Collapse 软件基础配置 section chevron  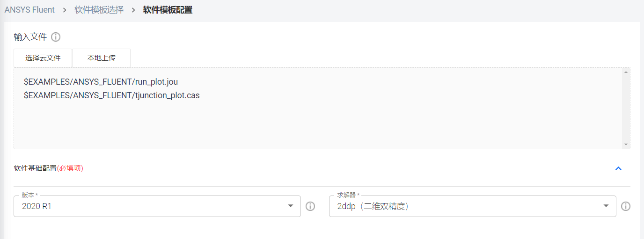coord(618,168)
